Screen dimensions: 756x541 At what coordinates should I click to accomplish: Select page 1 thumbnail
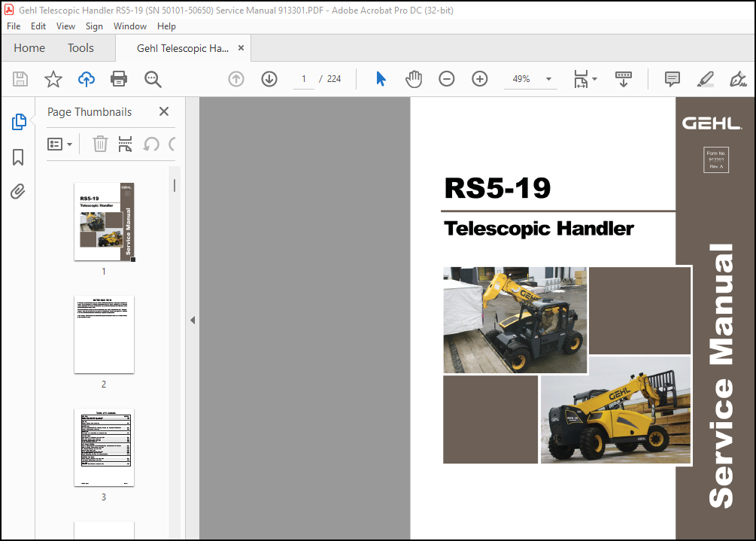click(x=104, y=222)
